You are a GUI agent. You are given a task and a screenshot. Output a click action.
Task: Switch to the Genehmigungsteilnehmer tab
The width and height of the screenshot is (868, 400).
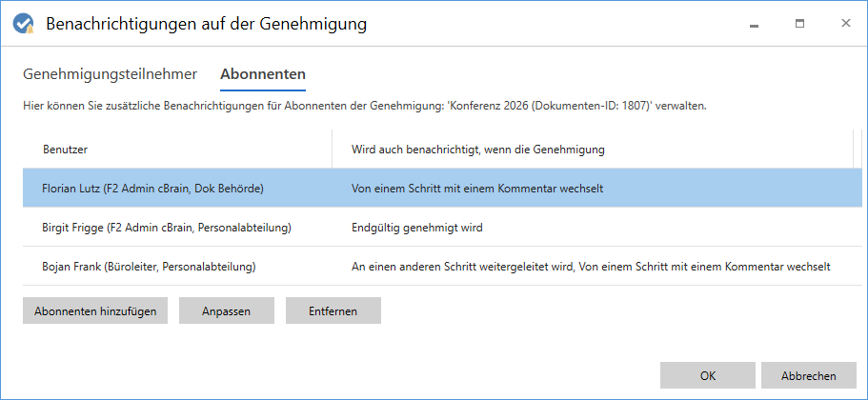(x=111, y=74)
